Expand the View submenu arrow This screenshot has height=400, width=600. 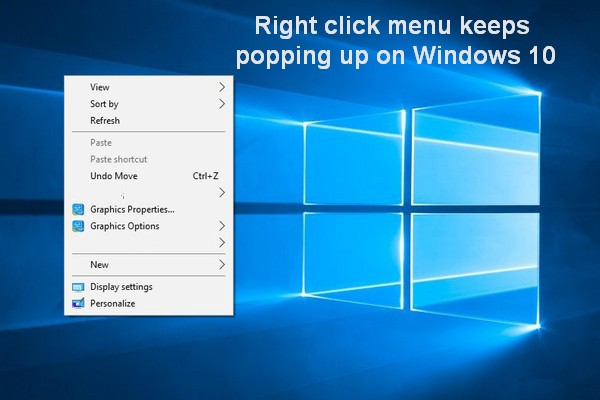pos(222,87)
